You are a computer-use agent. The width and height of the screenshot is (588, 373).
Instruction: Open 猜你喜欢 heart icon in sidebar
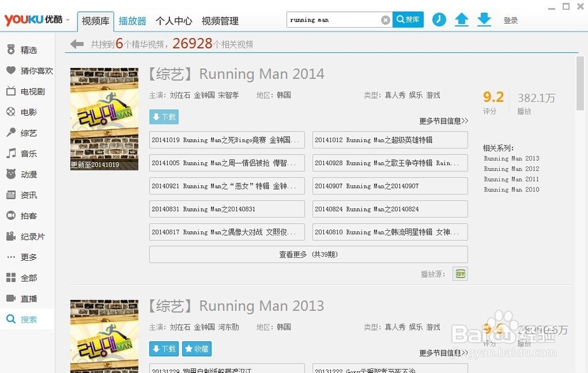coord(11,70)
